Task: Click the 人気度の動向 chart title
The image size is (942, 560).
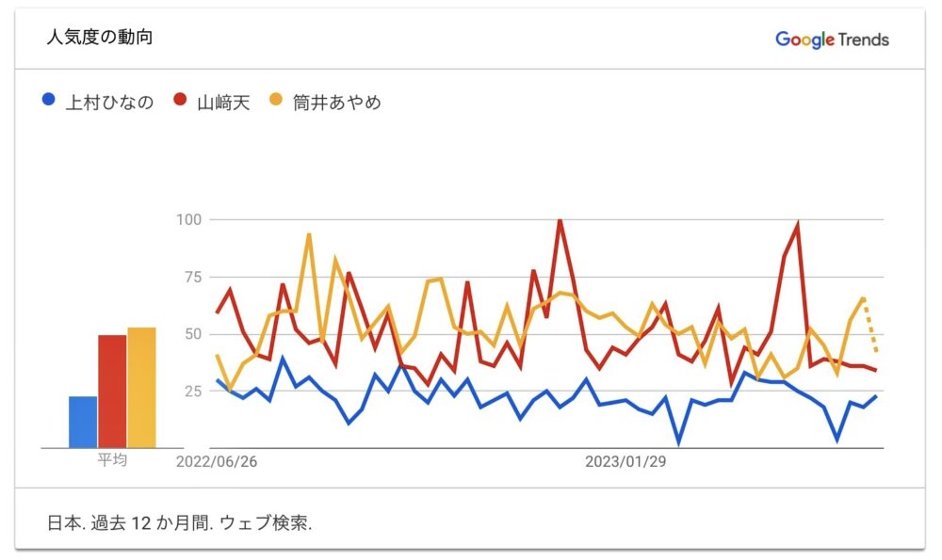Action: coord(99,39)
